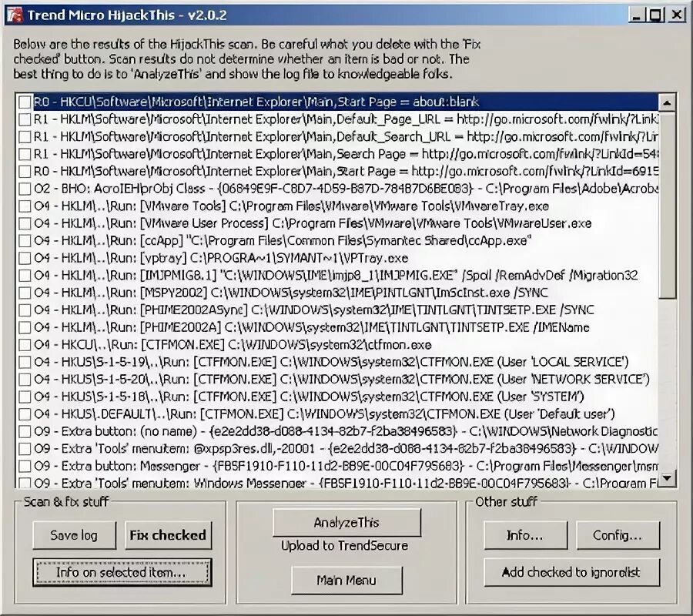This screenshot has height=616, width=693.
Task: Click the Fix checked button
Action: tap(168, 536)
